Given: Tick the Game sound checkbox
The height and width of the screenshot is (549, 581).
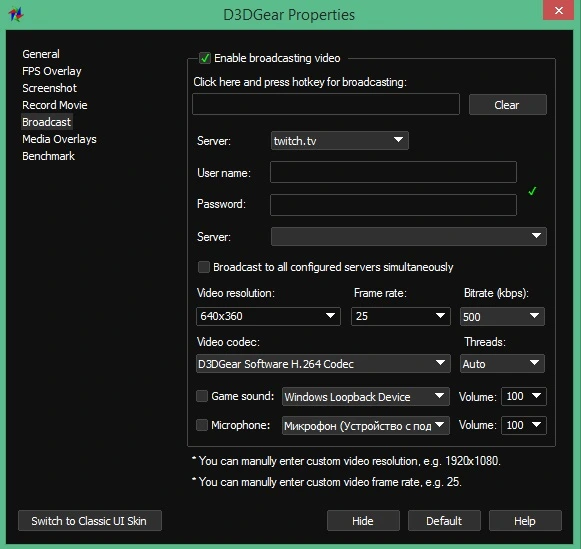Looking at the screenshot, I should (202, 396).
